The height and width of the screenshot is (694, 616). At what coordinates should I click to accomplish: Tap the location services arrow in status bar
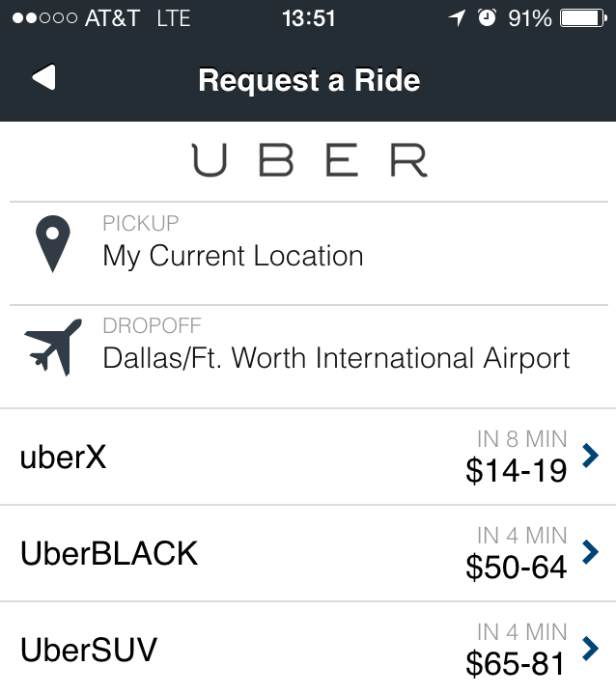(x=457, y=18)
